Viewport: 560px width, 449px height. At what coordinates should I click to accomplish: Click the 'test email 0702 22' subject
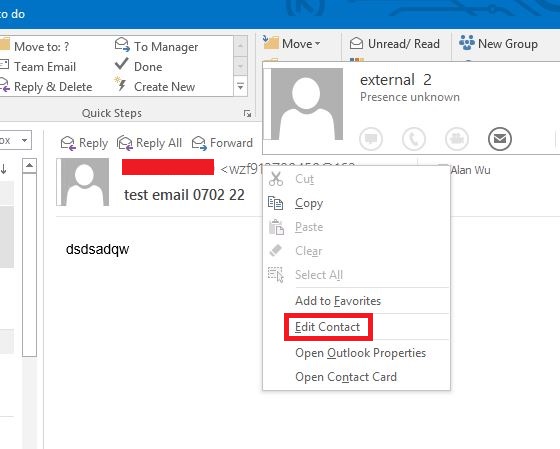(x=184, y=195)
